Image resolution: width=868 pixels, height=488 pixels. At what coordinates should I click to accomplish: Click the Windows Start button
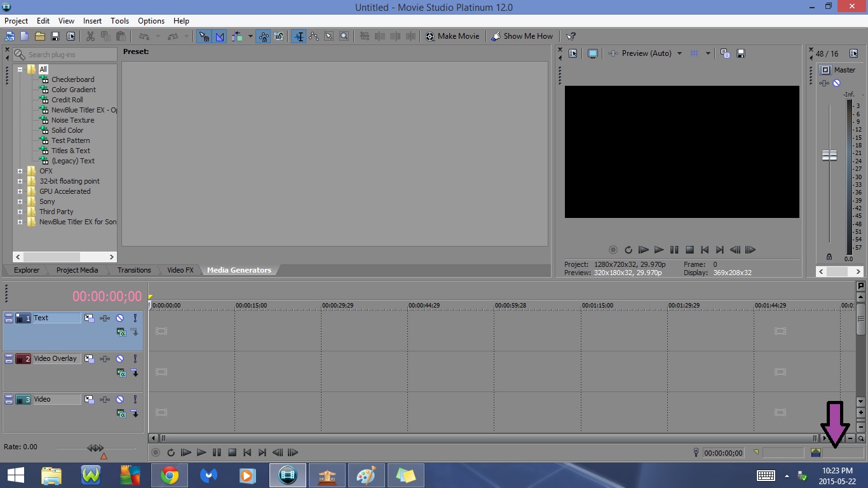16,475
